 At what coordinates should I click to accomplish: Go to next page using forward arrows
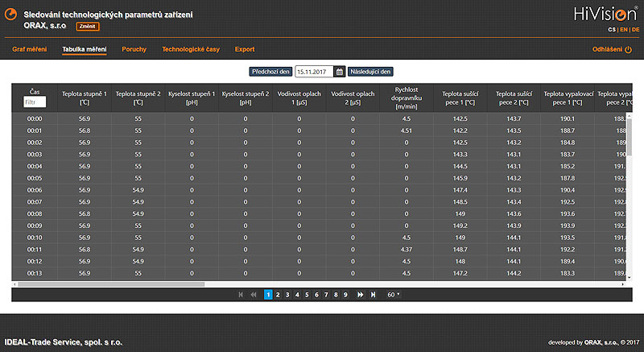coord(360,295)
